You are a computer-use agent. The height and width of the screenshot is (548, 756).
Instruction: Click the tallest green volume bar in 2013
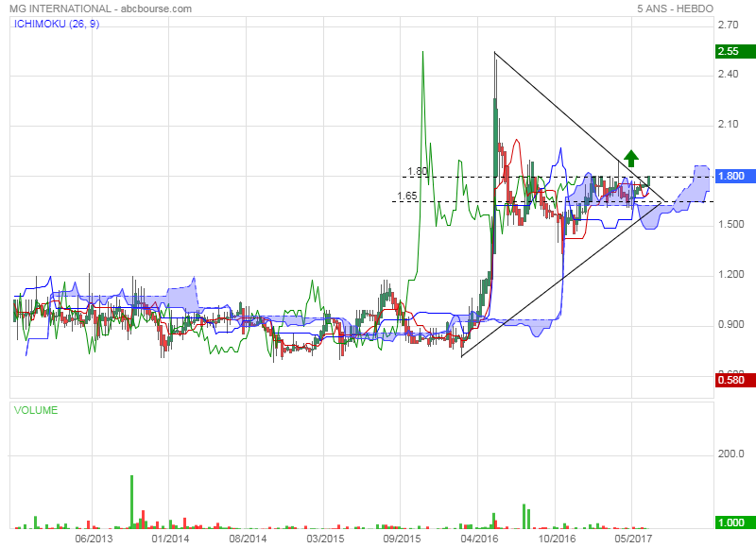131,502
